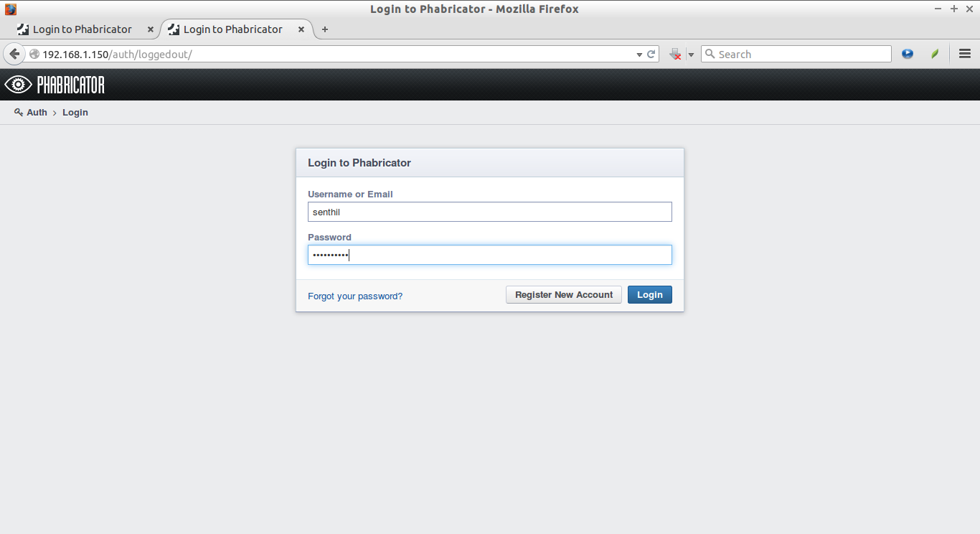This screenshot has height=534, width=980.
Task: Click the Username or Email label
Action: (x=350, y=194)
